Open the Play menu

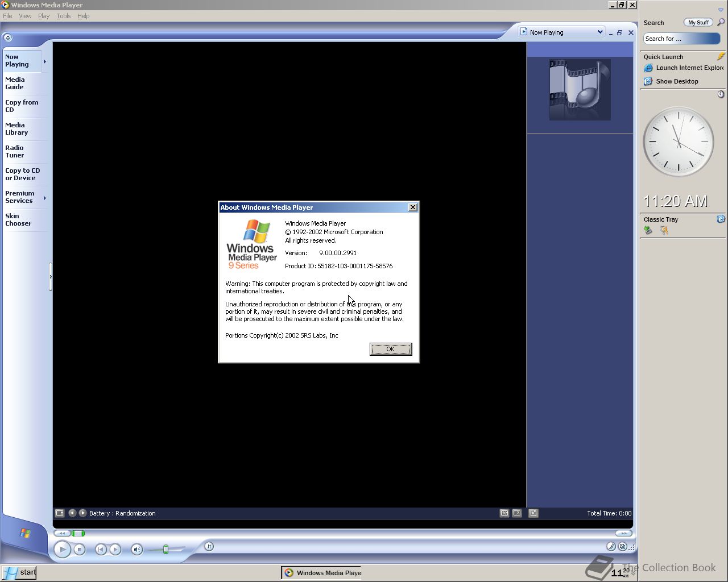click(x=44, y=16)
